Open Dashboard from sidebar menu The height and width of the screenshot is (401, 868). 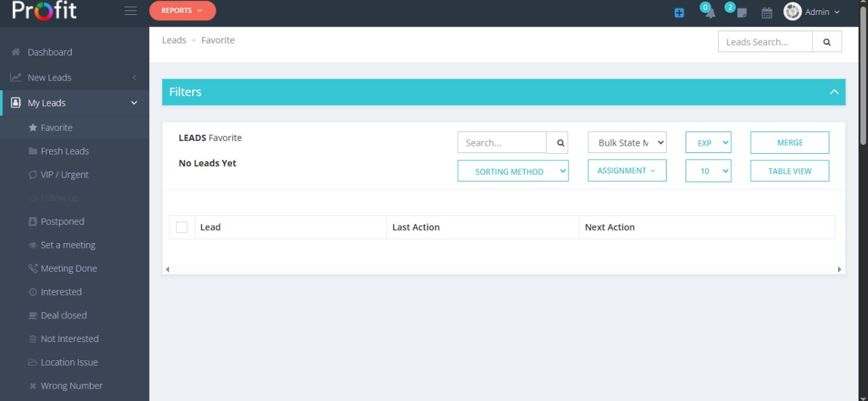point(50,52)
